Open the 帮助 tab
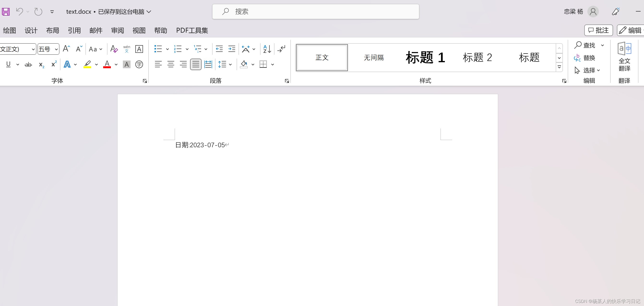The width and height of the screenshot is (644, 306). (x=161, y=31)
